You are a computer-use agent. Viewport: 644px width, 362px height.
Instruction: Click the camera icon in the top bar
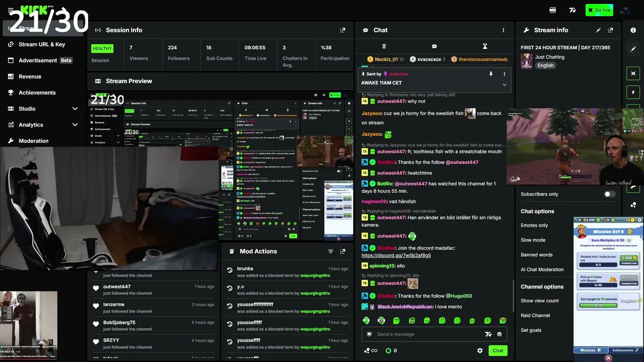(x=553, y=10)
